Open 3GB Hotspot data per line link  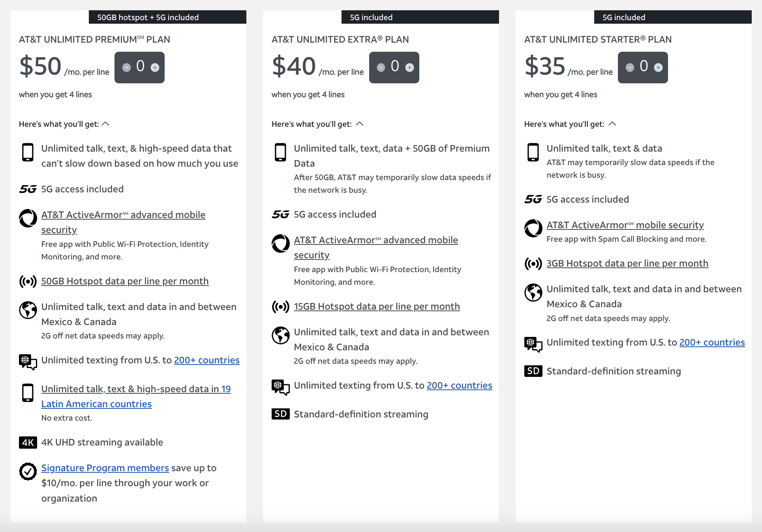click(627, 263)
